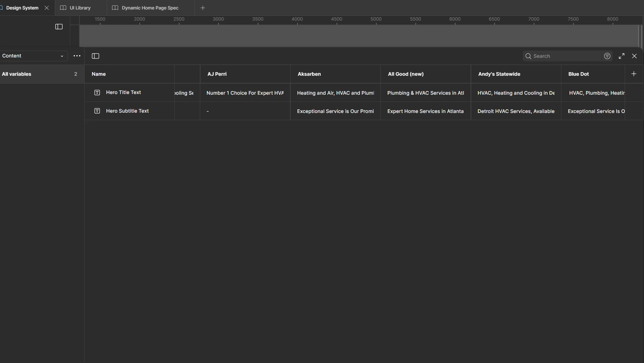
Task: Click the Hero Title Text type icon
Action: 97,93
